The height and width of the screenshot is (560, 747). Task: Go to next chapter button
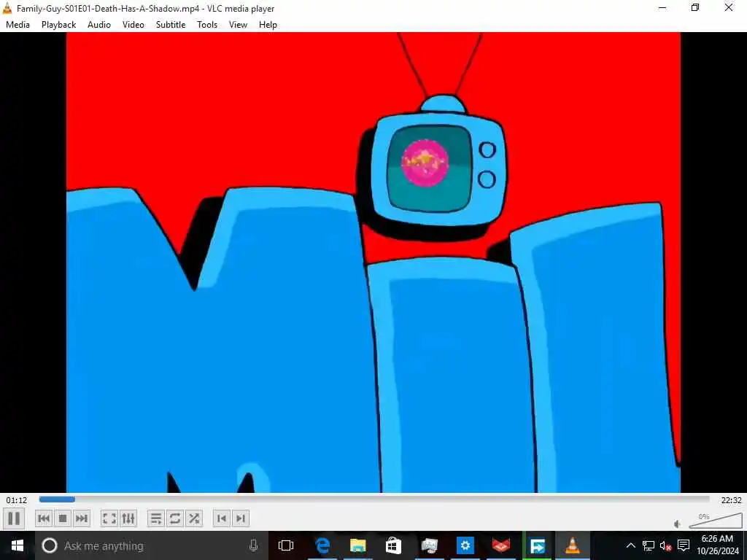[x=241, y=518]
